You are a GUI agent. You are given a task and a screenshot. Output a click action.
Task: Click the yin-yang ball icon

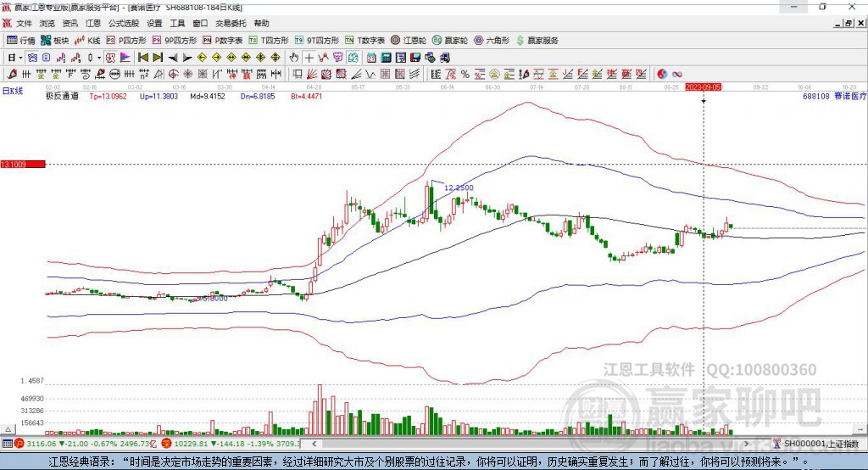[x=662, y=74]
